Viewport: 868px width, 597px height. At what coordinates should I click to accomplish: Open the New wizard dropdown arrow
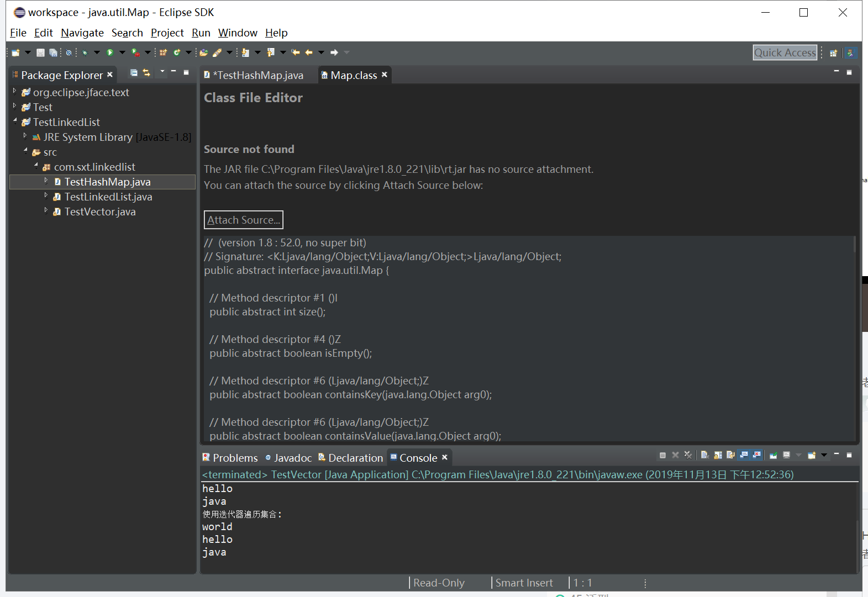(x=28, y=52)
